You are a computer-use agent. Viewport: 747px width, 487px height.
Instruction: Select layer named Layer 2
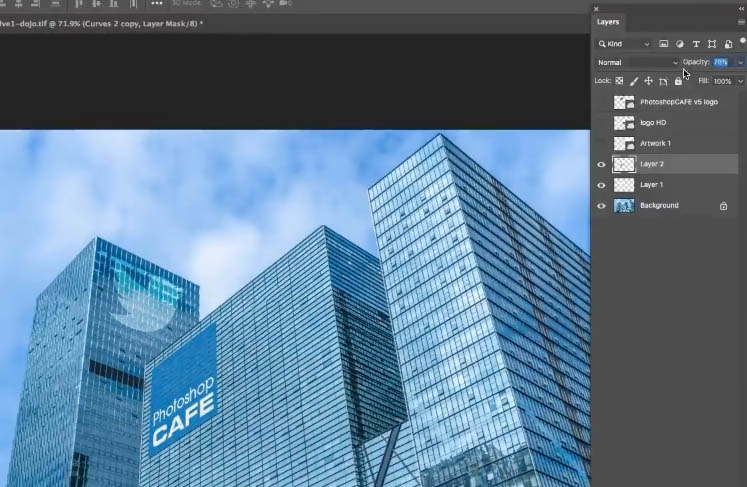tap(652, 164)
